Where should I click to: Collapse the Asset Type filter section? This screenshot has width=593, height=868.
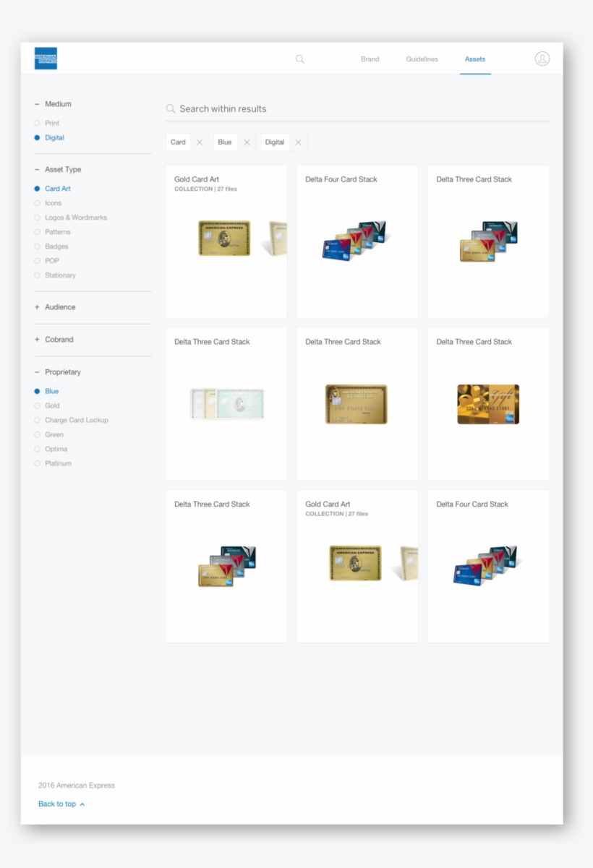pyautogui.click(x=58, y=170)
